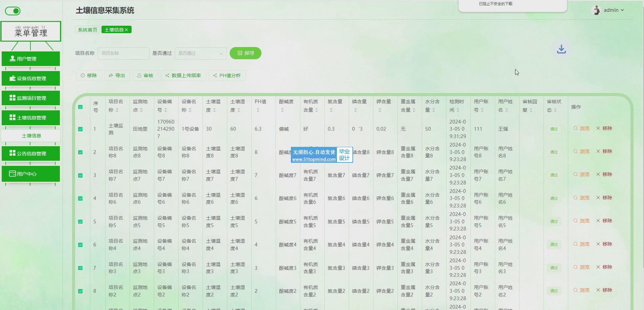Uncheck row 5 项目名称5 checkbox
The image size is (644, 310).
(x=80, y=222)
